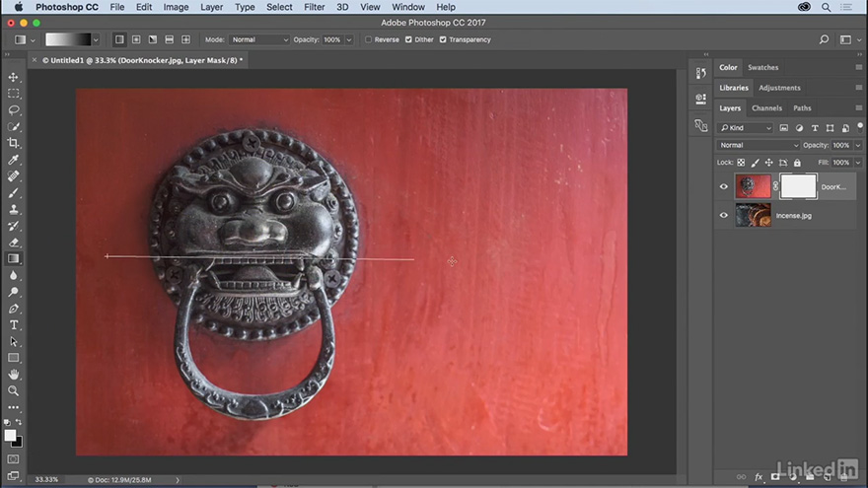
Task: Select the Quick Selection tool
Action: [13, 127]
